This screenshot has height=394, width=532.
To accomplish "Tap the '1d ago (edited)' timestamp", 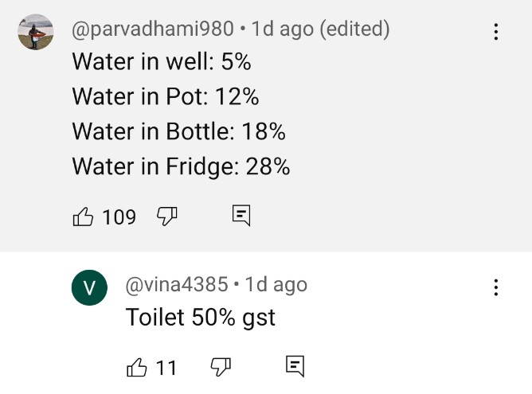I will coord(320,29).
